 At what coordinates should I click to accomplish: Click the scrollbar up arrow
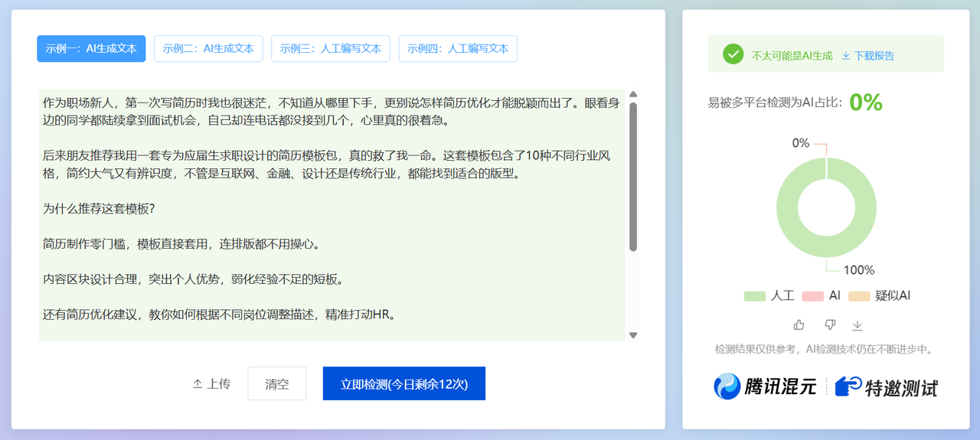coord(633,95)
